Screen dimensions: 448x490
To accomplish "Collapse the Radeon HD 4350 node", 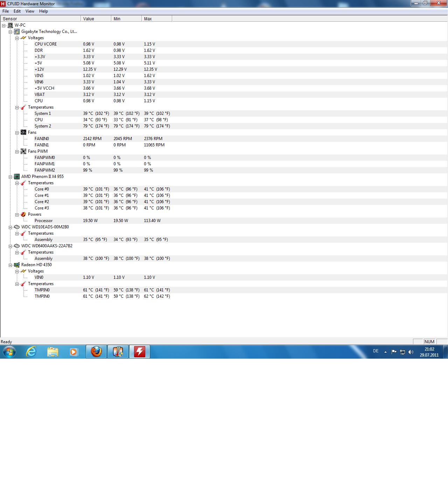I will (10, 265).
